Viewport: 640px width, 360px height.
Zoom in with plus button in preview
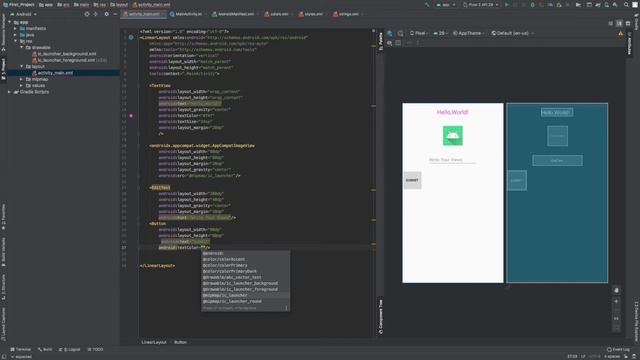tap(616, 301)
